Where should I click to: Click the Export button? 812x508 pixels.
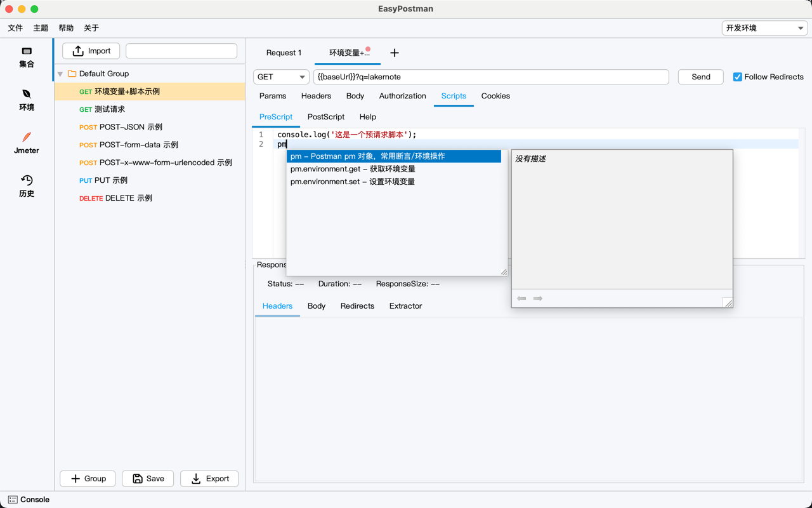coord(209,479)
